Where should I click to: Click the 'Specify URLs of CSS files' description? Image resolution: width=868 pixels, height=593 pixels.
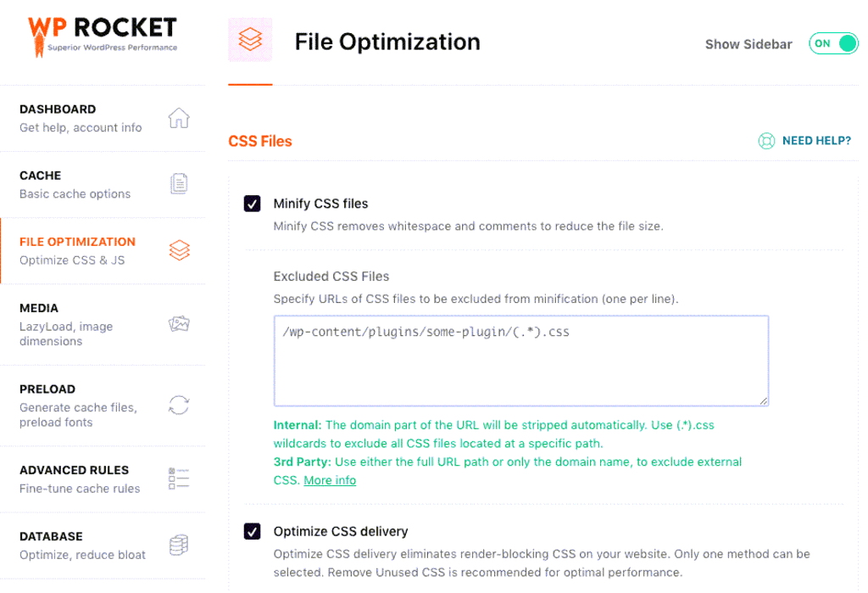click(x=476, y=299)
